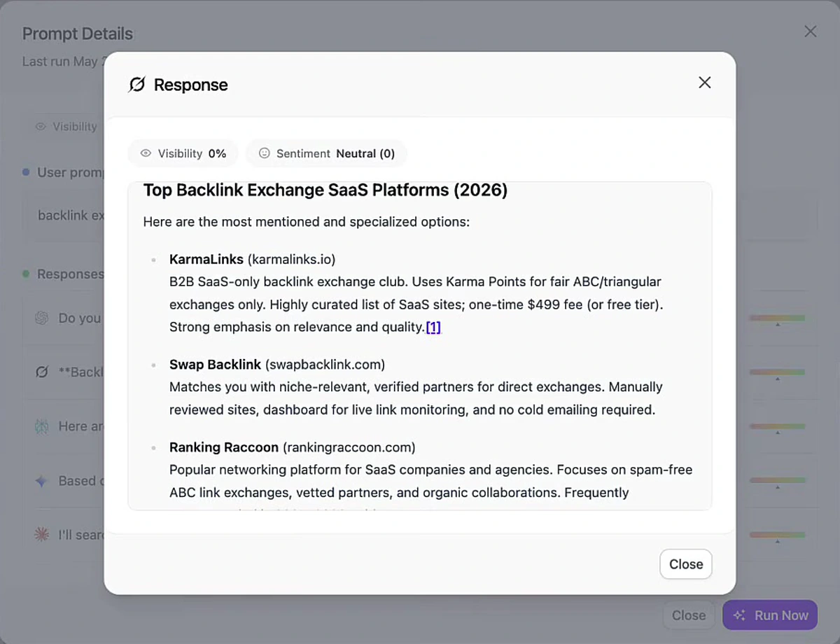Select the Visibility tab in Prompt Details

[66, 127]
